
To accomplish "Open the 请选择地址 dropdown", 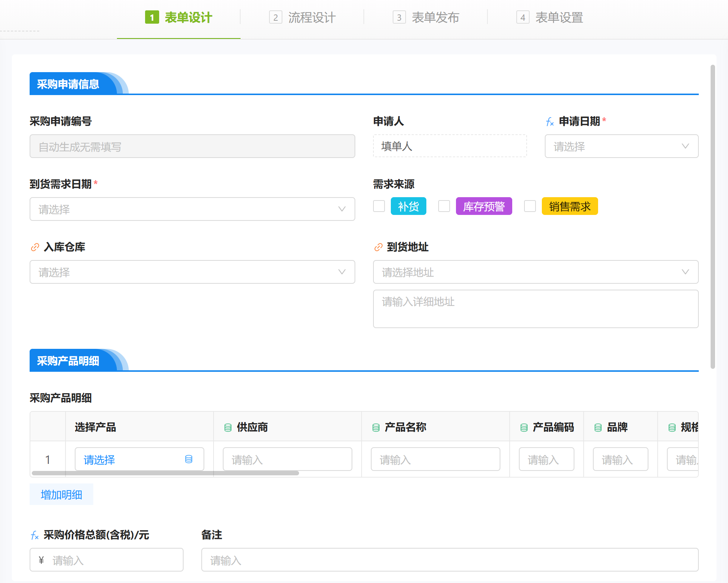I will click(536, 272).
